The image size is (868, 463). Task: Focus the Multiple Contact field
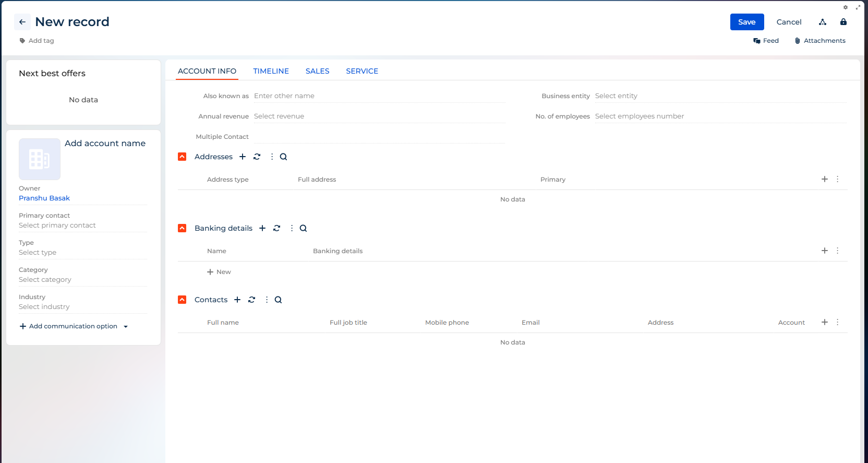(x=379, y=137)
